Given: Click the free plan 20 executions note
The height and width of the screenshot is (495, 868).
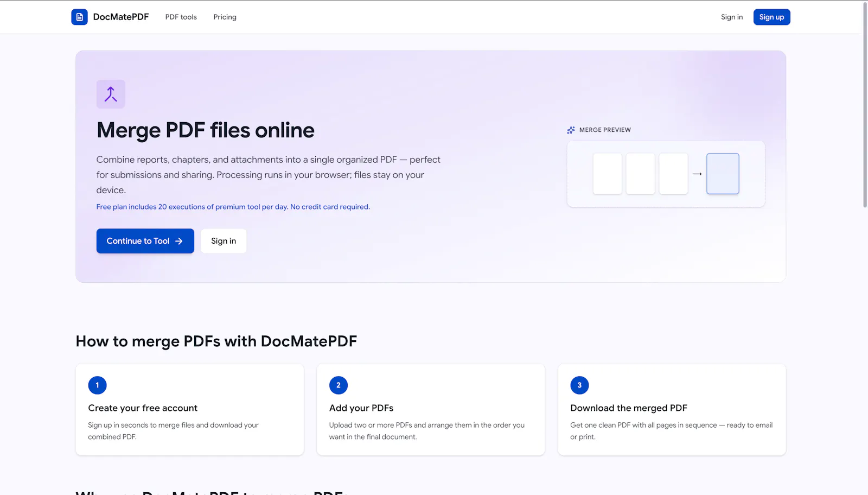Looking at the screenshot, I should (x=233, y=207).
